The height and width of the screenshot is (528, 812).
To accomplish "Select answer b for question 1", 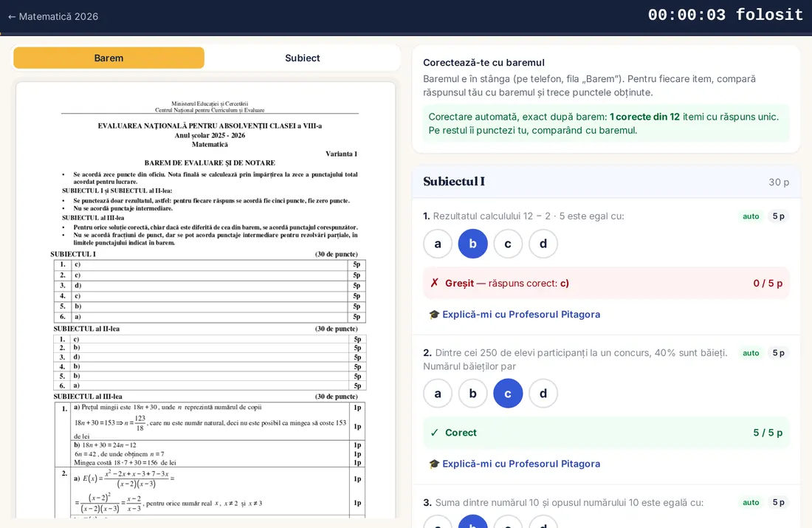I will pyautogui.click(x=472, y=244).
